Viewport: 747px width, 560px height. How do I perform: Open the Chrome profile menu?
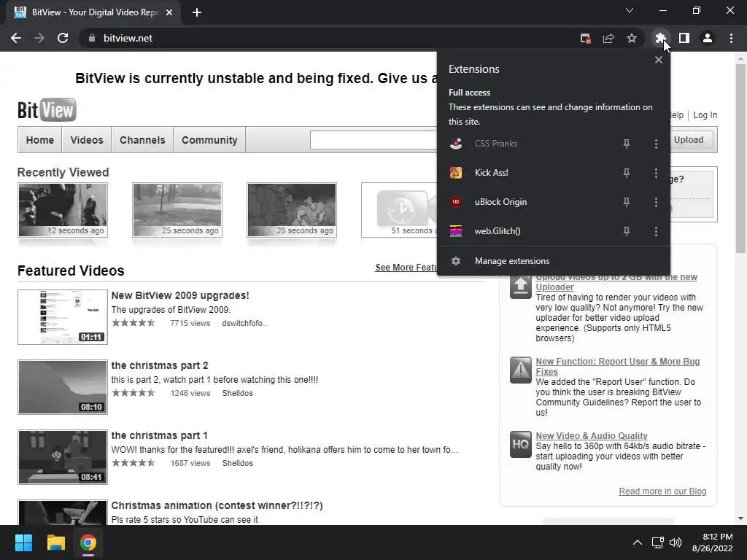708,38
